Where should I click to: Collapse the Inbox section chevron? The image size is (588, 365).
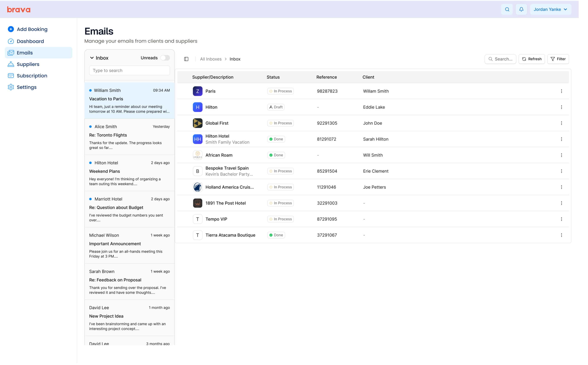point(92,58)
